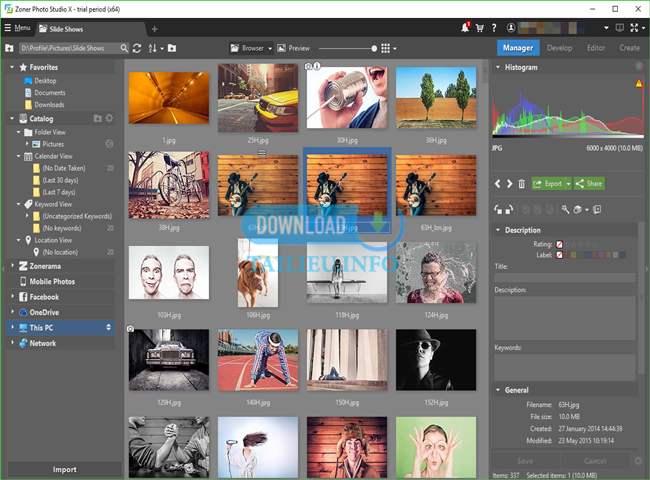
Task: Click the sort order icon
Action: pyautogui.click(x=153, y=48)
